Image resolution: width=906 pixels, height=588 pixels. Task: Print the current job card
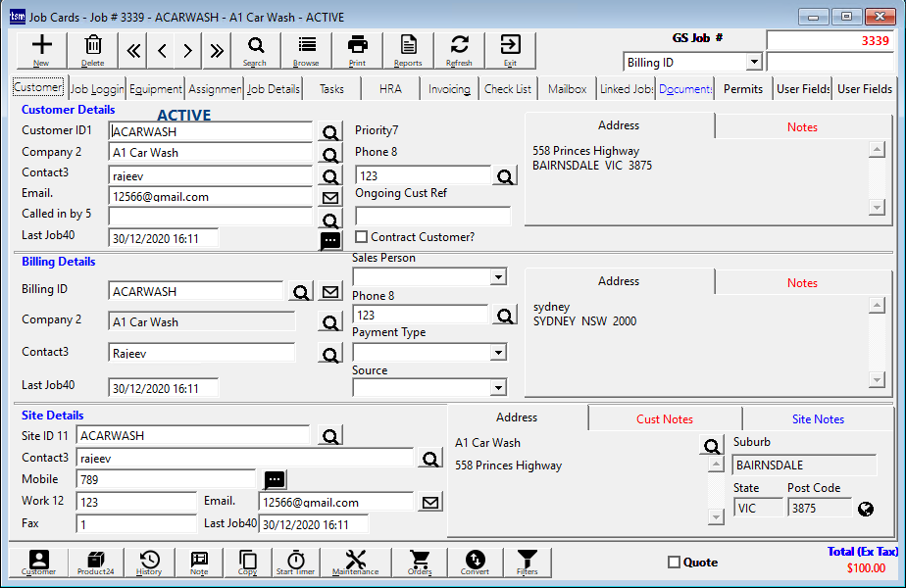(x=357, y=49)
